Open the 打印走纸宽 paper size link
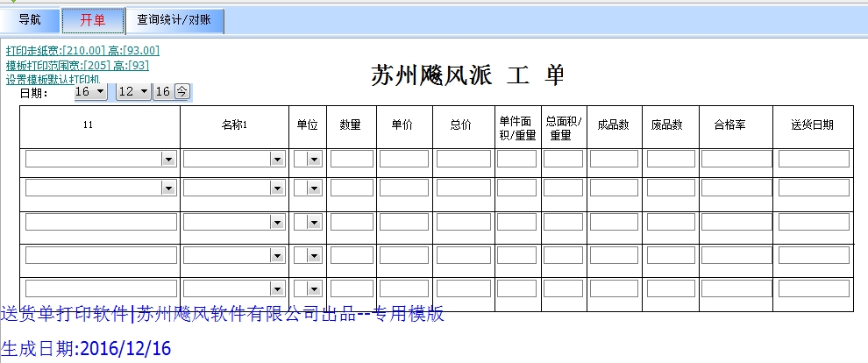The height and width of the screenshot is (363, 868). pyautogui.click(x=82, y=51)
